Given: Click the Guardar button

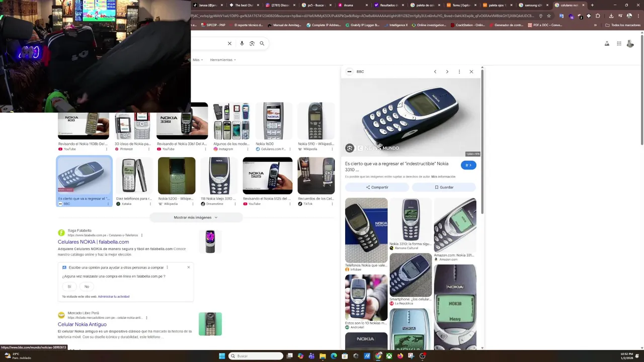Looking at the screenshot, I should click(x=444, y=187).
